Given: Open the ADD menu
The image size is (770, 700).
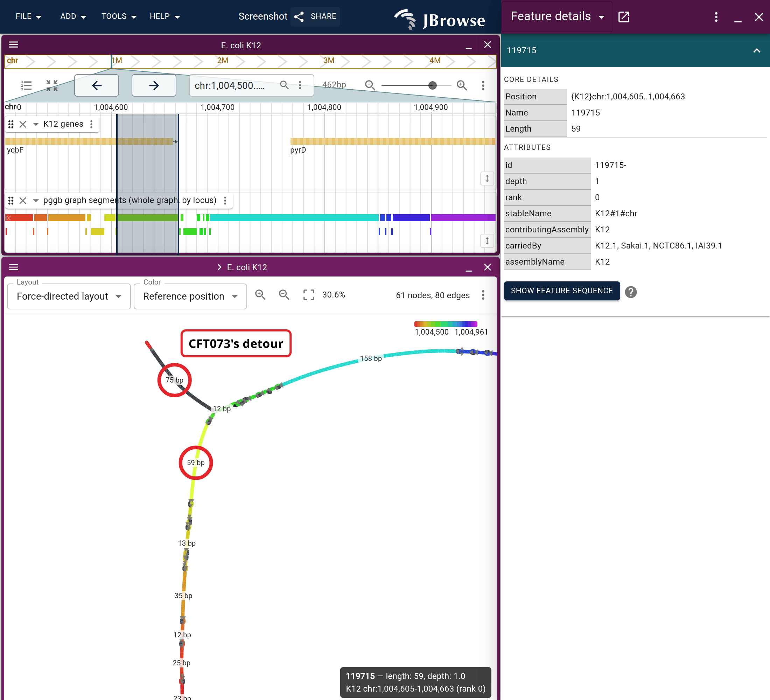Looking at the screenshot, I should 73,16.
